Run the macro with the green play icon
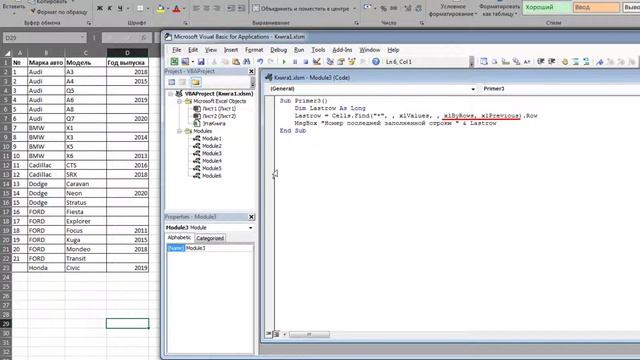 (x=284, y=62)
